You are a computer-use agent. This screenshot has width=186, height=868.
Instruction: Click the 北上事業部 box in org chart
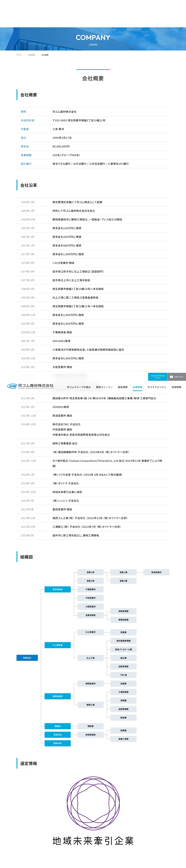pyautogui.click(x=58, y=645)
